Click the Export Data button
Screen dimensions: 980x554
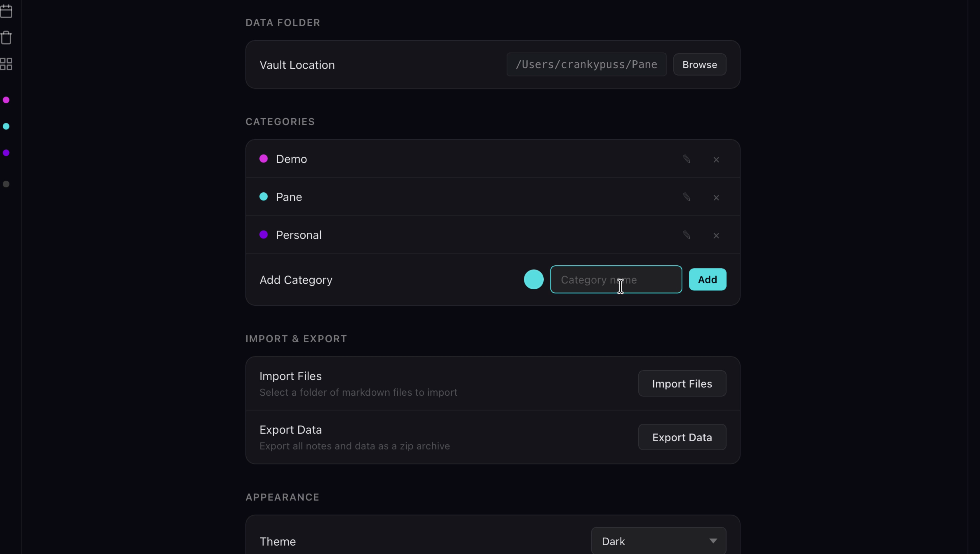682,437
